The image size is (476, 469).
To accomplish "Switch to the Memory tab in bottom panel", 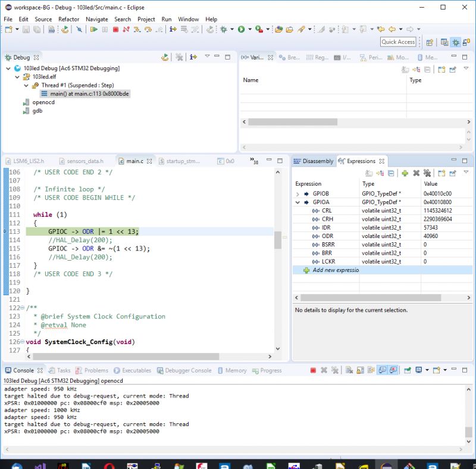I will click(233, 370).
